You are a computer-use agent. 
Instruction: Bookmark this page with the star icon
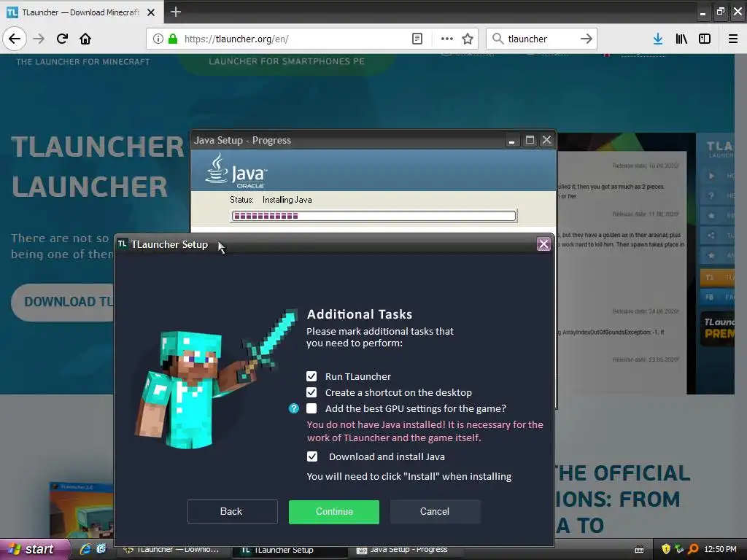tap(468, 39)
